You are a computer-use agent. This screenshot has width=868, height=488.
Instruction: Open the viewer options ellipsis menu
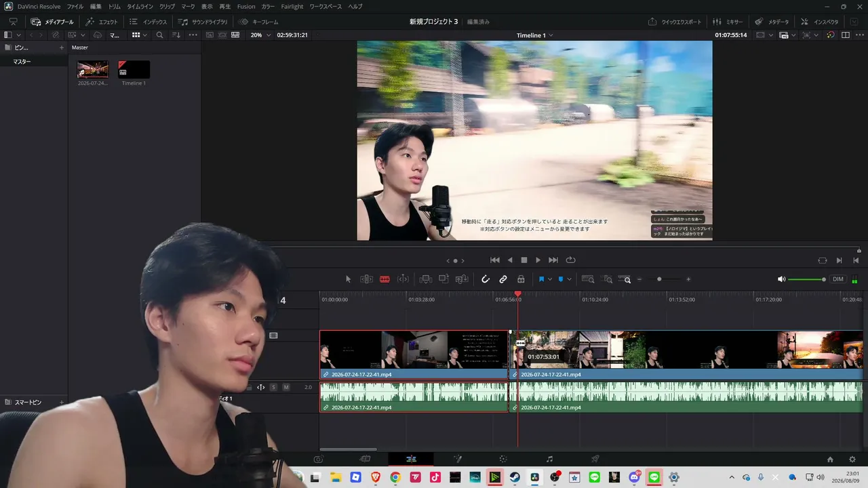[859, 35]
